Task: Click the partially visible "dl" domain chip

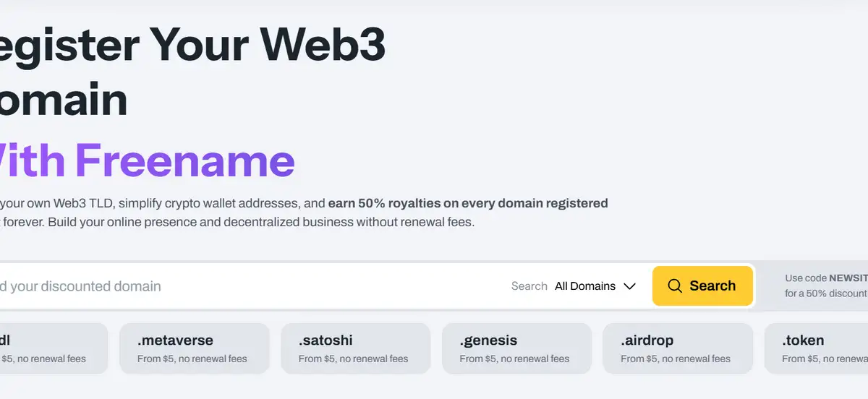Action: coord(51,348)
